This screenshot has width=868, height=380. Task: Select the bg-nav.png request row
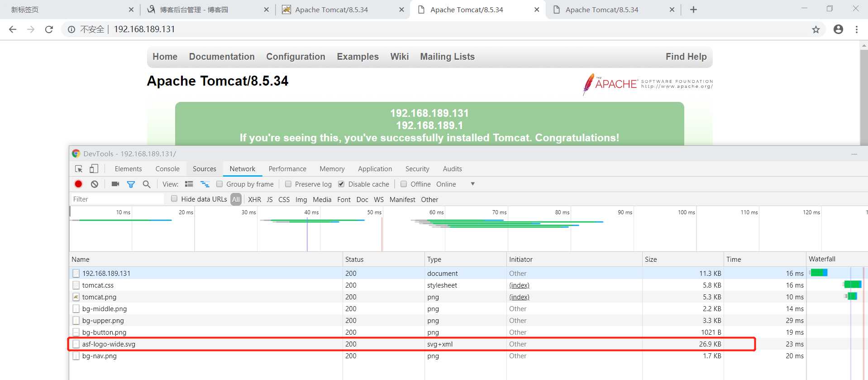(x=438, y=356)
